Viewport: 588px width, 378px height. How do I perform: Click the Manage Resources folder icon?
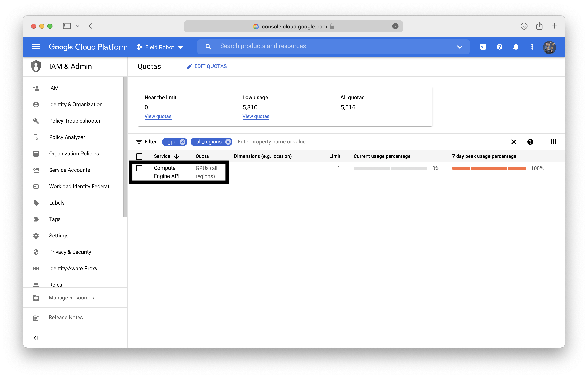(x=36, y=298)
